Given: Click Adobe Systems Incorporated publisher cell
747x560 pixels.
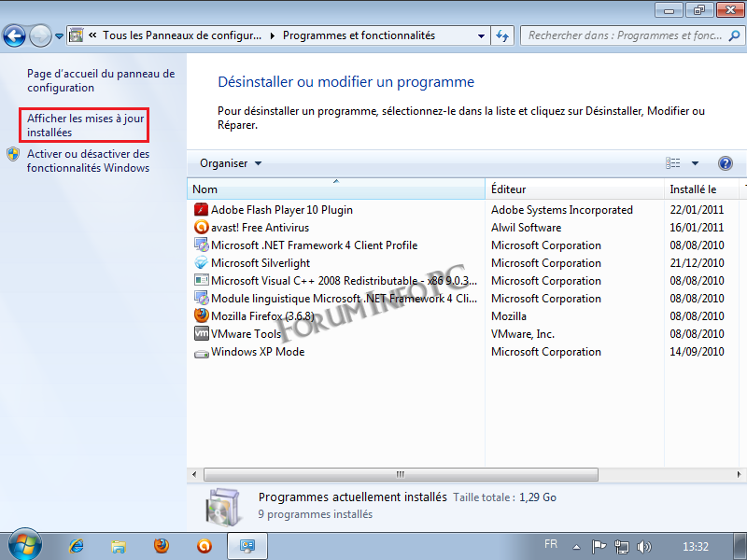Looking at the screenshot, I should [562, 210].
